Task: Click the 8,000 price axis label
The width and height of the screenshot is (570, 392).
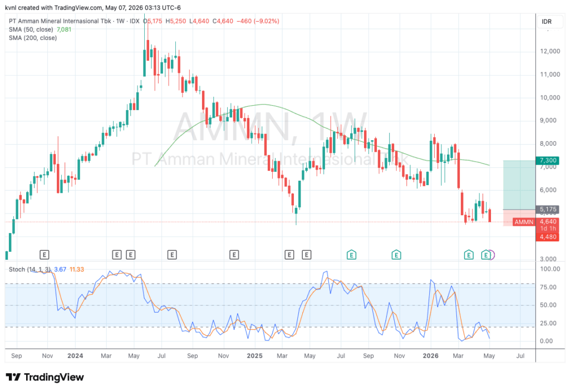Action: [x=548, y=143]
